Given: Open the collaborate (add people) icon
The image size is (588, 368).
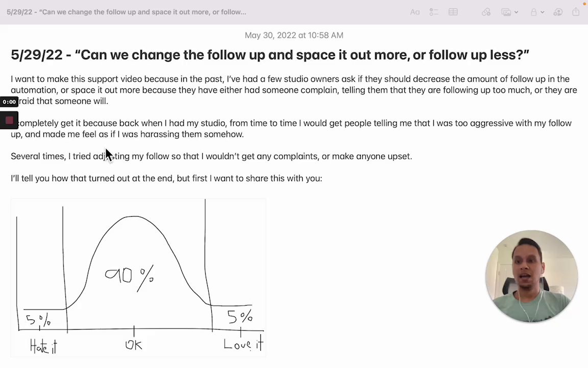Looking at the screenshot, I should point(558,12).
